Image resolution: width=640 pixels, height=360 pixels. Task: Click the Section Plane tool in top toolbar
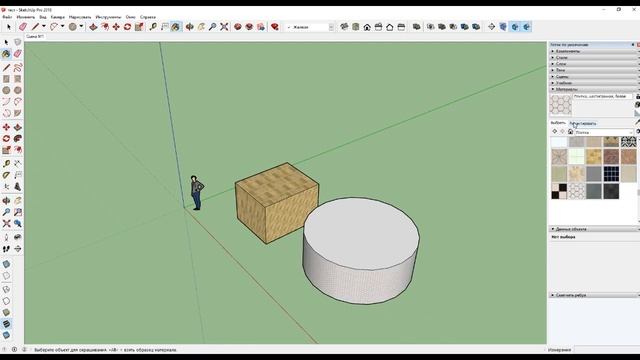coord(491,27)
